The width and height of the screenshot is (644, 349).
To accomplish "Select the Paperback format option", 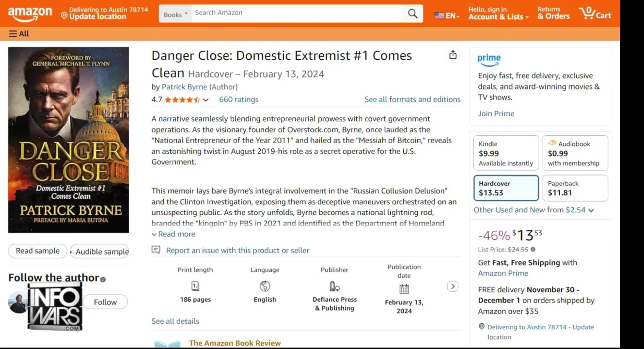I will tap(575, 188).
